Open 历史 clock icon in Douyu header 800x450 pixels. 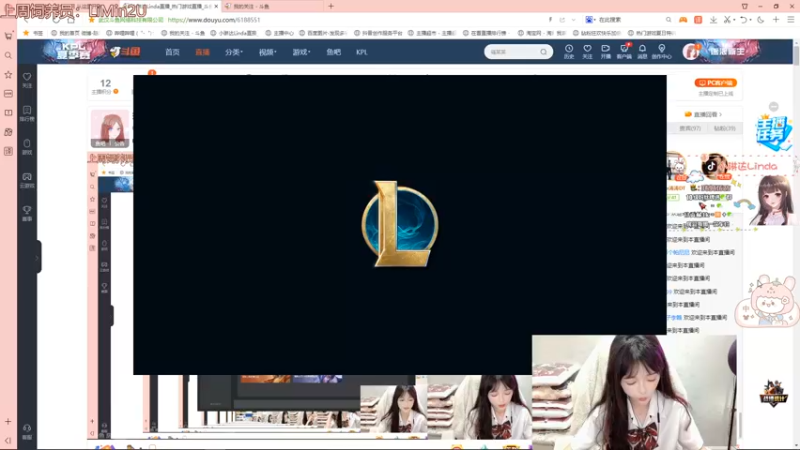point(569,51)
